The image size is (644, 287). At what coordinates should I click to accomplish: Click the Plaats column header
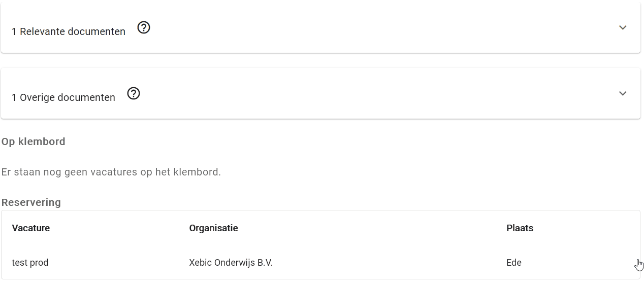click(520, 228)
